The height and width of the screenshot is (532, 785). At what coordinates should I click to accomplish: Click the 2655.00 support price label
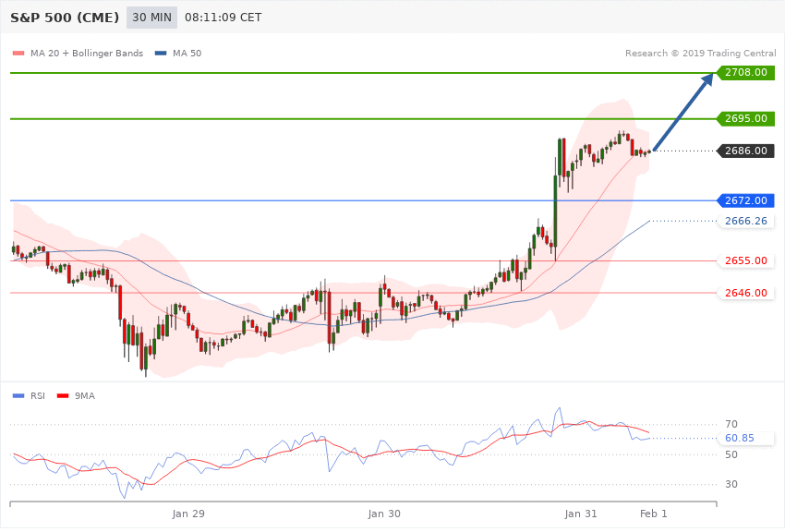[x=746, y=260]
